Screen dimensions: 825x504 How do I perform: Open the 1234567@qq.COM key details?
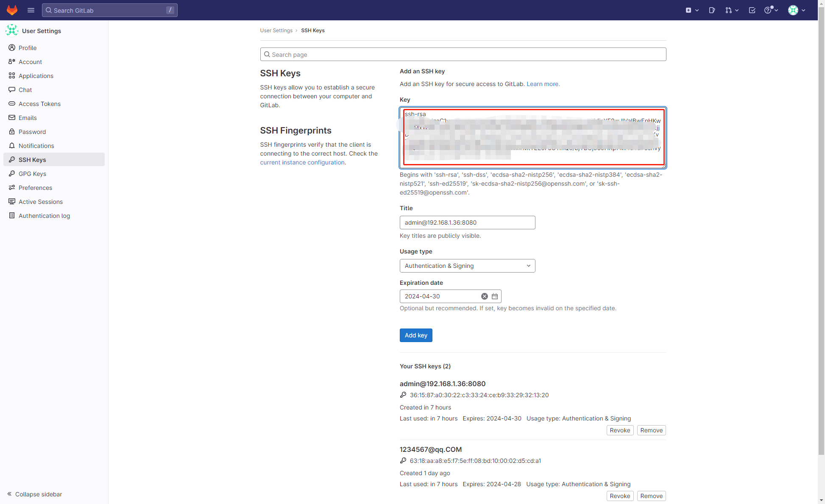(x=431, y=449)
